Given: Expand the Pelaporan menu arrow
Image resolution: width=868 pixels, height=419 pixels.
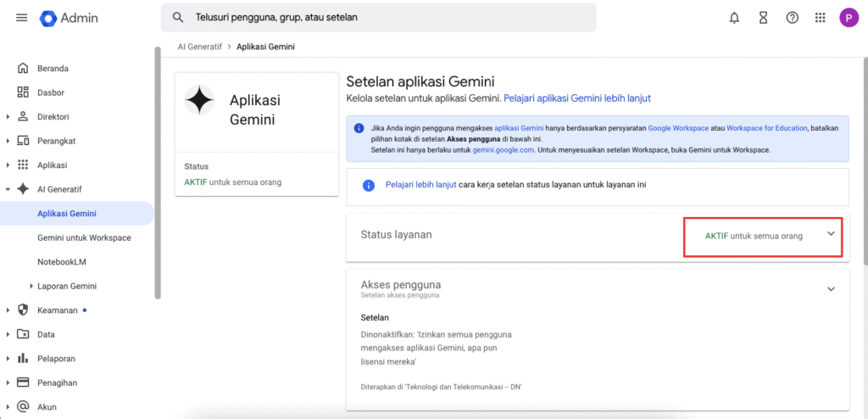Looking at the screenshot, I should click(x=8, y=359).
